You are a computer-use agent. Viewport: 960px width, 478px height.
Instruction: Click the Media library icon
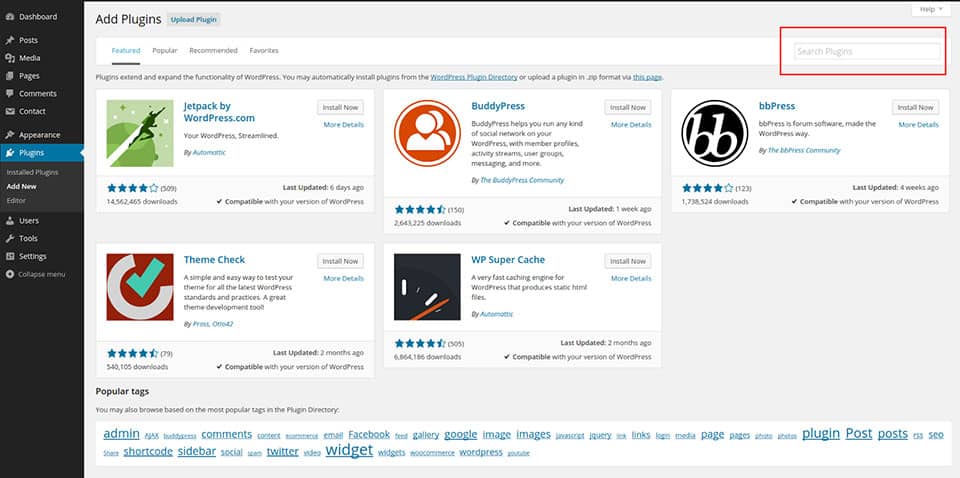pyautogui.click(x=9, y=58)
